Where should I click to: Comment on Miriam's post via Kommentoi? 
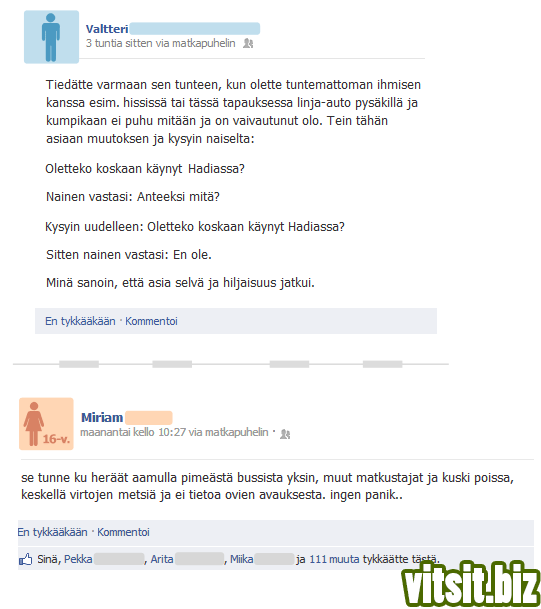point(123,532)
